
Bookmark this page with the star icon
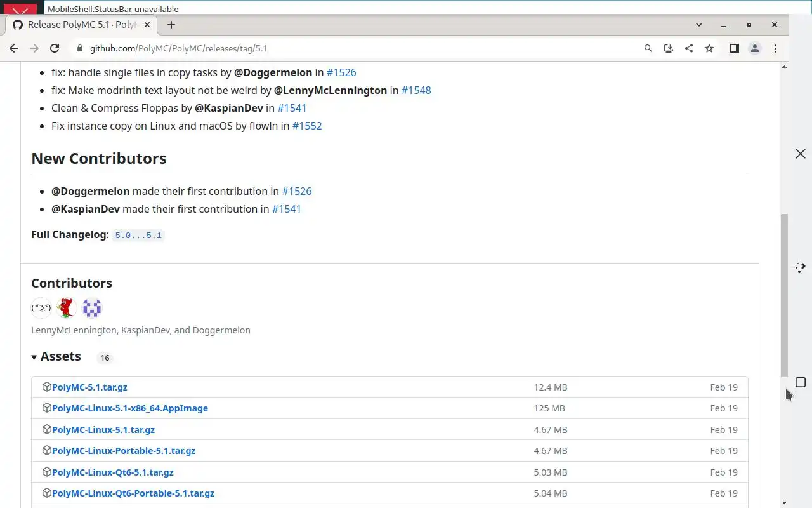pos(709,48)
